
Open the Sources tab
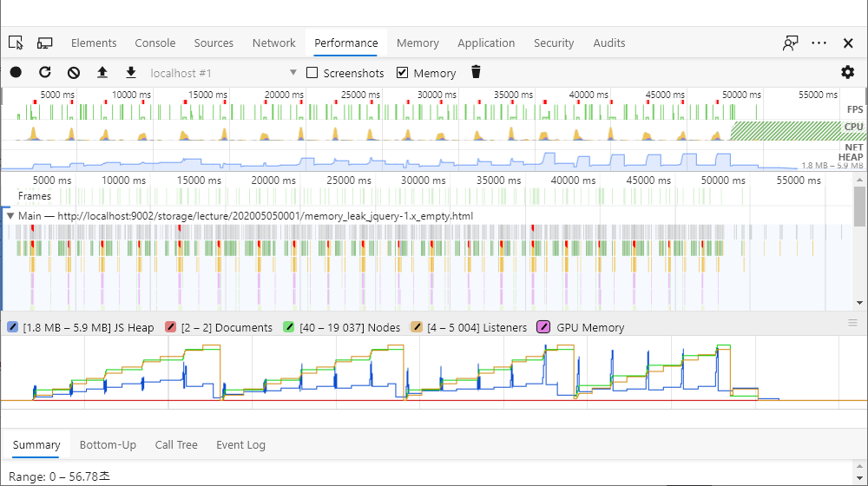click(x=214, y=43)
